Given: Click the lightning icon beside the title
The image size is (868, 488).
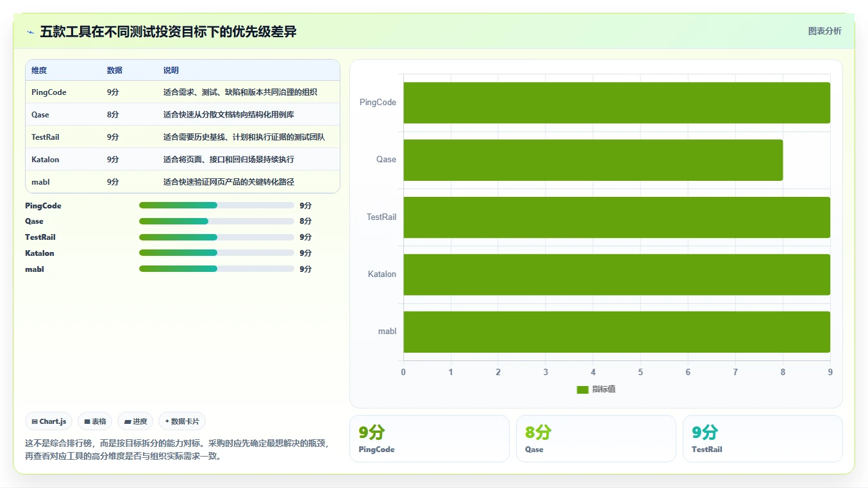Looking at the screenshot, I should click(x=30, y=32).
